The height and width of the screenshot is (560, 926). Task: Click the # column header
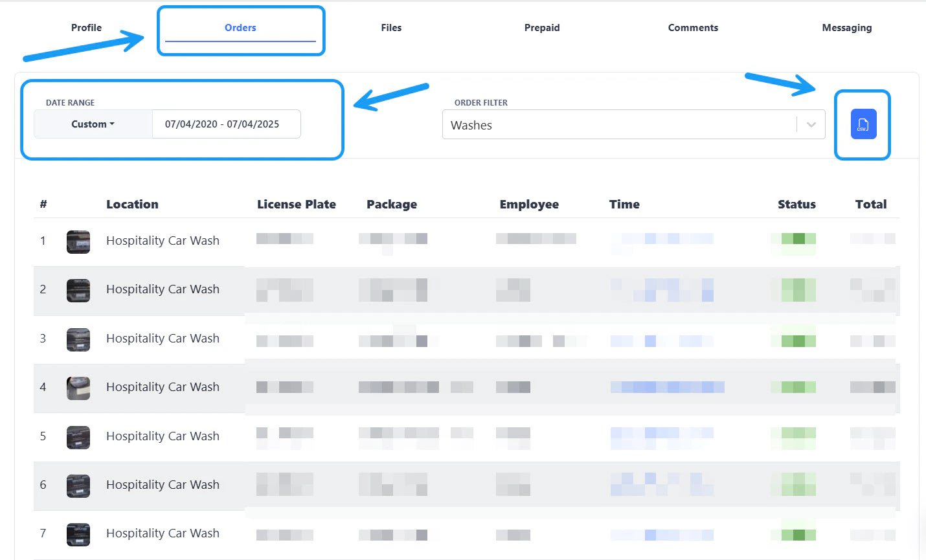(43, 205)
